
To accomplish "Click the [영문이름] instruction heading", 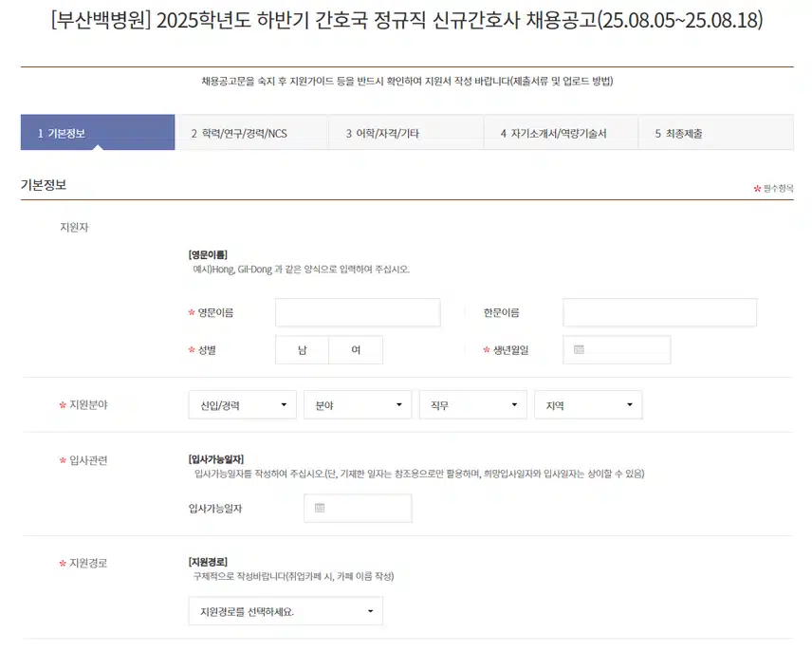I will 208,254.
